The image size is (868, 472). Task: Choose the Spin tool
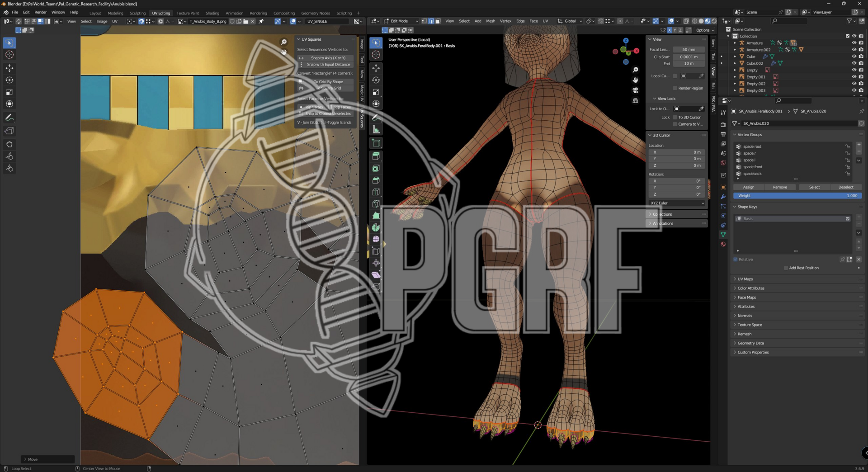click(x=376, y=227)
